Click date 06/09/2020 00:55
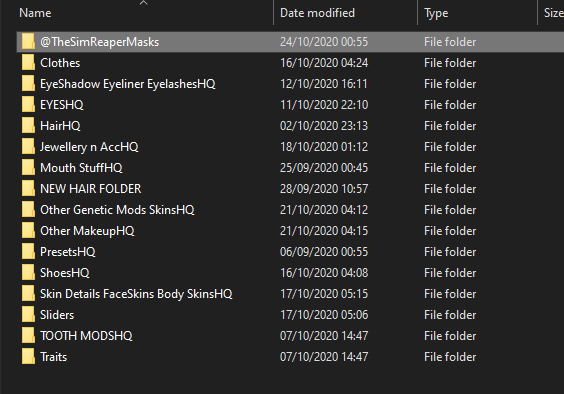 click(x=324, y=252)
